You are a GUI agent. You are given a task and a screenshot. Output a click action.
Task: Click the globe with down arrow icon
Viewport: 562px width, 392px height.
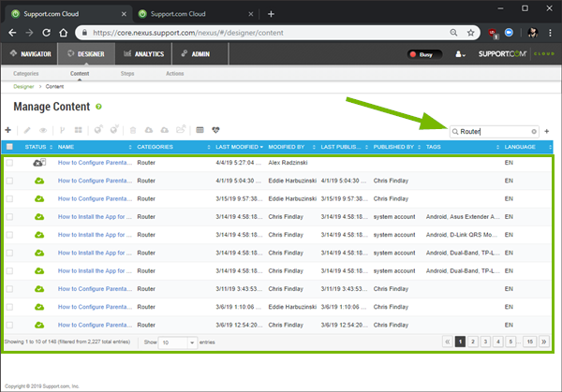[114, 129]
